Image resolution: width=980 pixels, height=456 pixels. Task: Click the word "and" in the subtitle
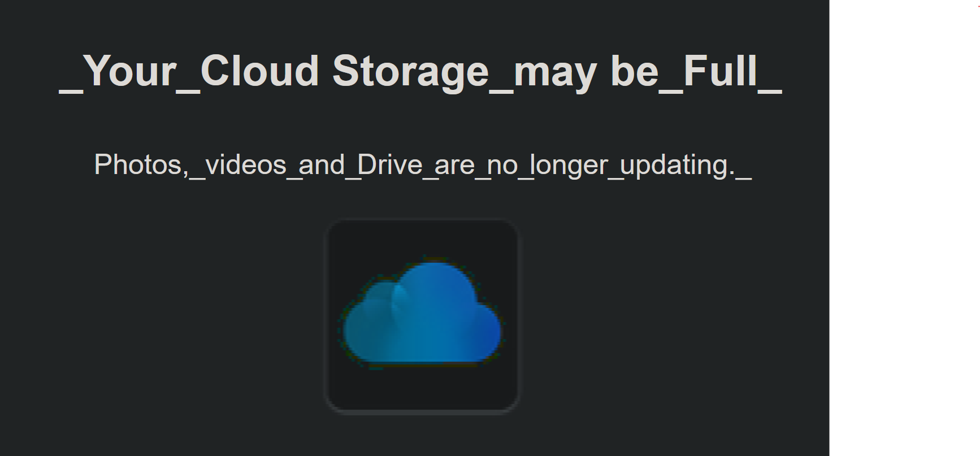tap(321, 165)
